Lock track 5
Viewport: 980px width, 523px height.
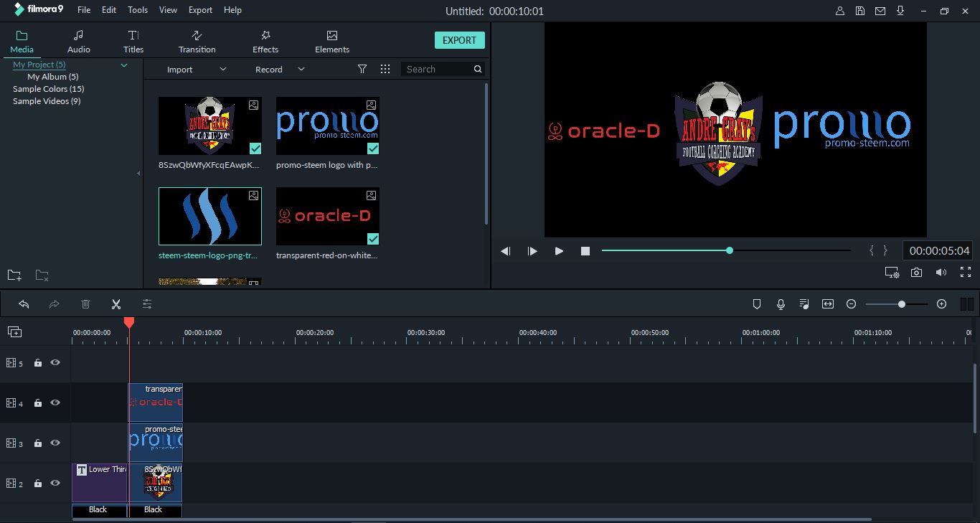coord(38,363)
